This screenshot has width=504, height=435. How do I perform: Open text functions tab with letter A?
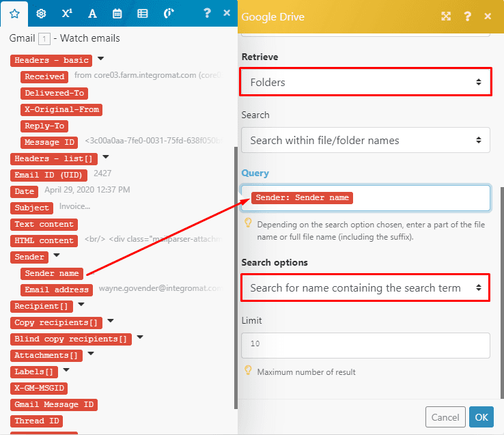click(92, 14)
